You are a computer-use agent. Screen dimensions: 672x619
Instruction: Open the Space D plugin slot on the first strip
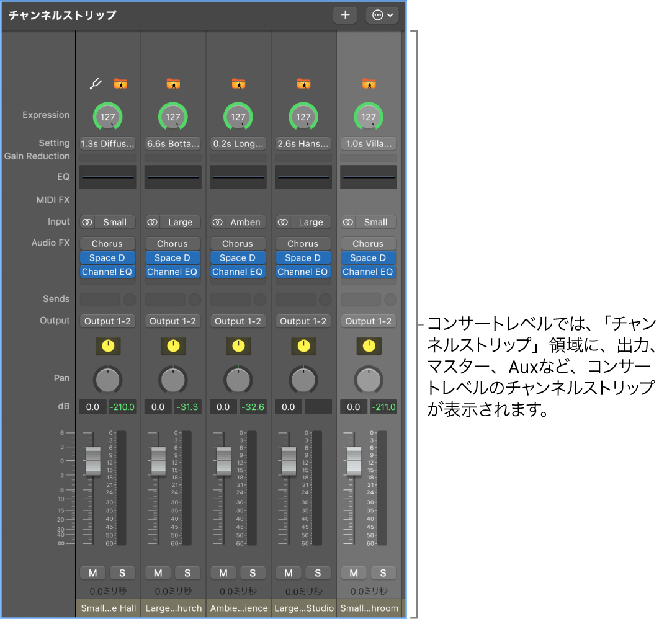pos(107,257)
